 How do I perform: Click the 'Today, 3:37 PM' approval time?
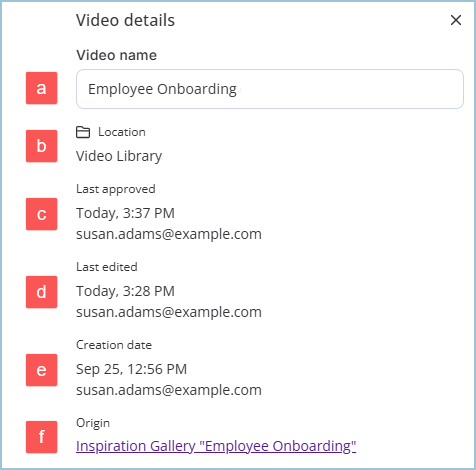[125, 213]
